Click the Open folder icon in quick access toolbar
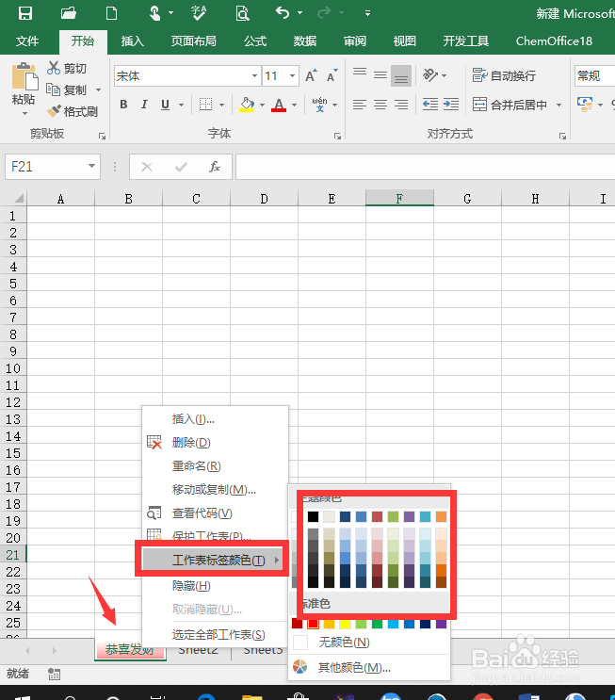 69,13
